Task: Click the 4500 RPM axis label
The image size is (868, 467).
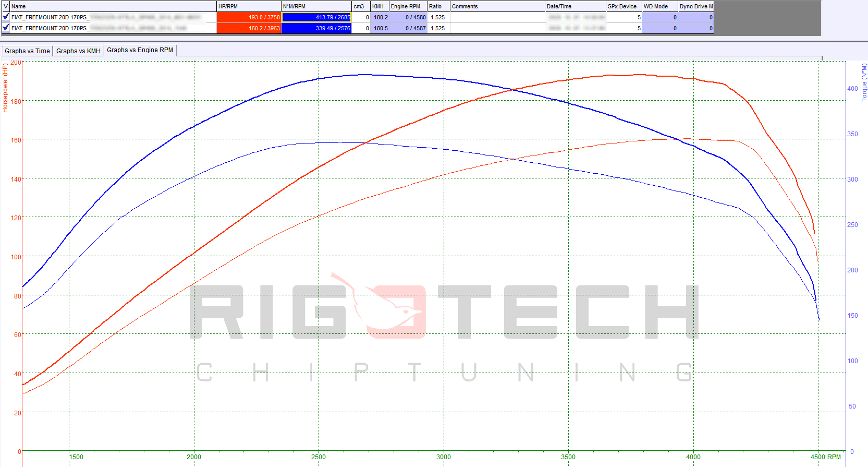Action: coord(826,457)
